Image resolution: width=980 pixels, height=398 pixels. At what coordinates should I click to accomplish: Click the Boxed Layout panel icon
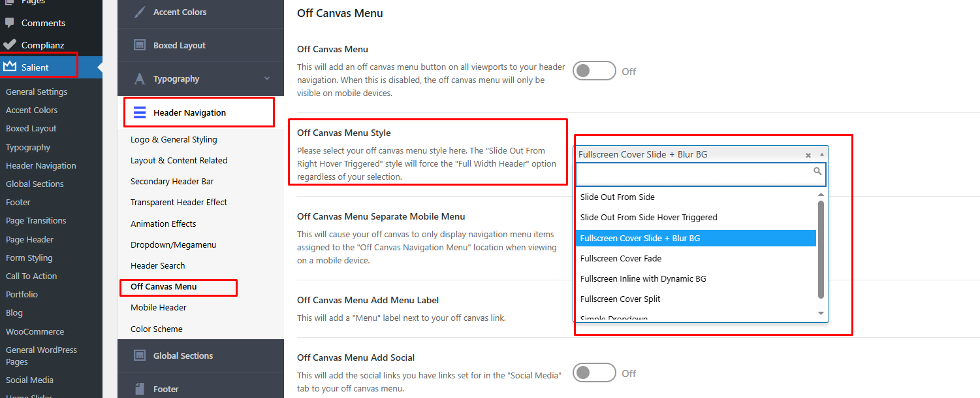pos(140,45)
